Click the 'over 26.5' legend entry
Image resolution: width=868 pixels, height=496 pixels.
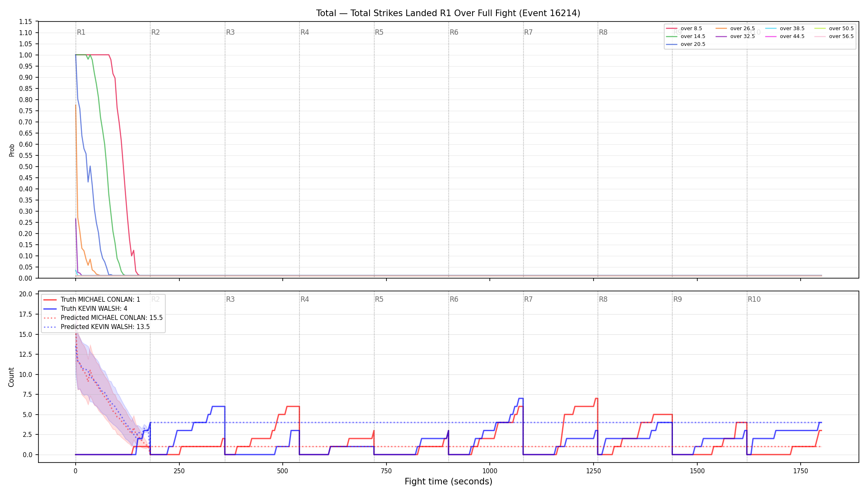735,29
